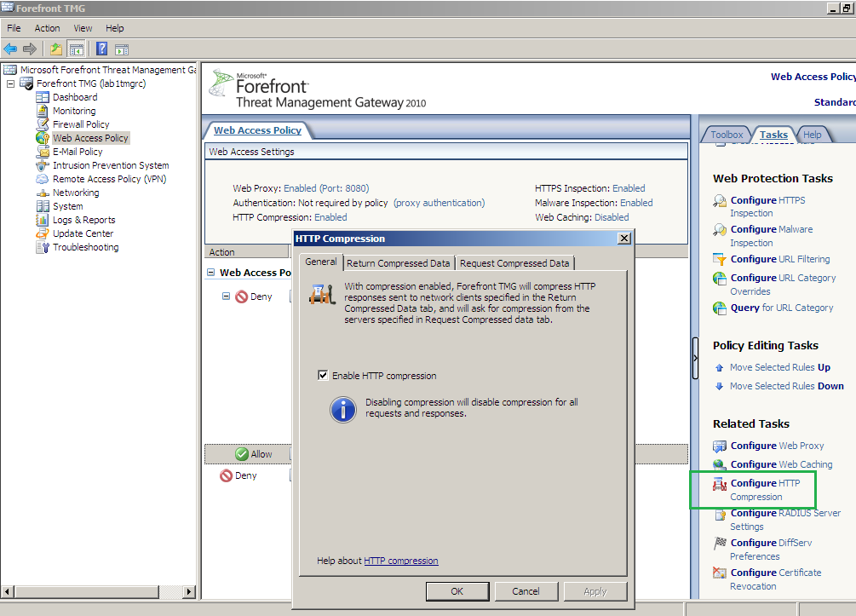Open the Action menu
Image resolution: width=856 pixels, height=616 pixels.
[x=48, y=28]
